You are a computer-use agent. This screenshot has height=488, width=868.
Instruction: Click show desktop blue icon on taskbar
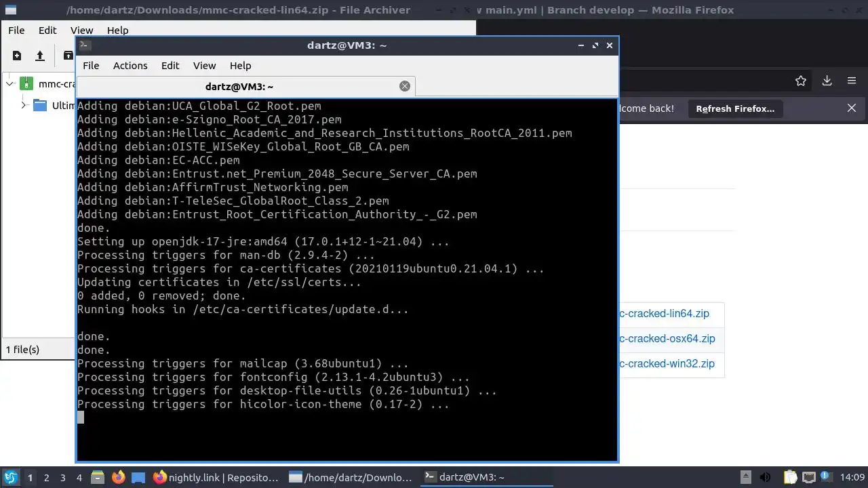tap(138, 477)
